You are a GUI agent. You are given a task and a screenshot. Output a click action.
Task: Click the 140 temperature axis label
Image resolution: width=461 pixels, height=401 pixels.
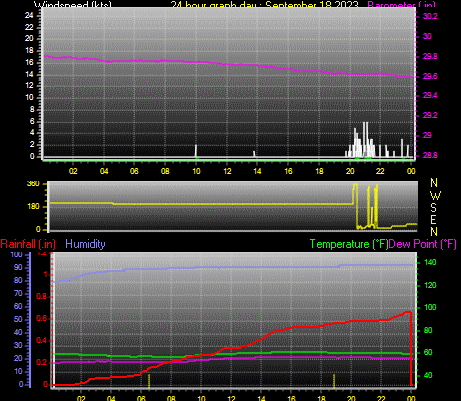tap(430, 262)
